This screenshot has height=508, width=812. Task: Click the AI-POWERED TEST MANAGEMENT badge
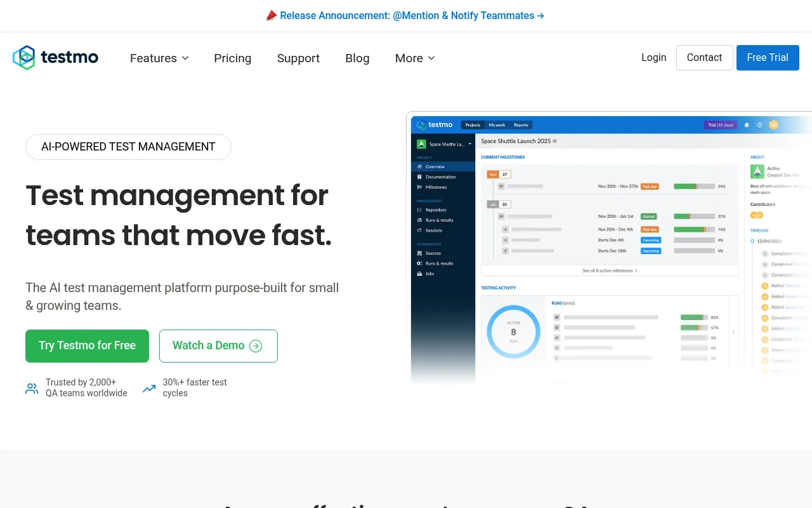[x=128, y=147]
